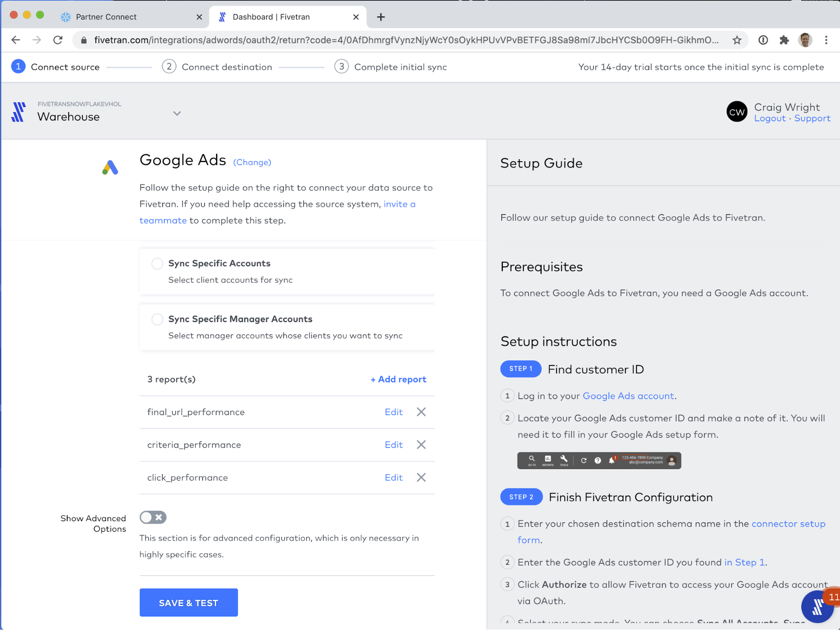
Task: Expand the Warehouse account dropdown chevron
Action: click(177, 113)
